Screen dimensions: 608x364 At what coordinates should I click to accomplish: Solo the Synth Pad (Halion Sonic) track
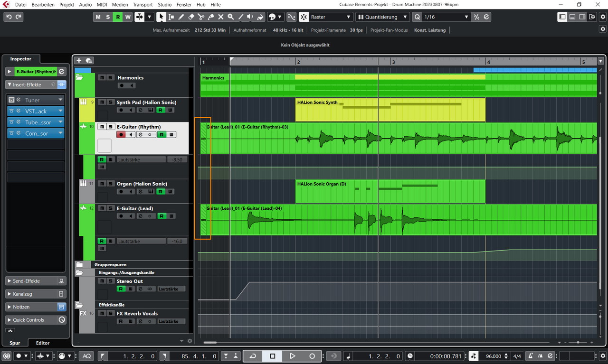click(110, 102)
